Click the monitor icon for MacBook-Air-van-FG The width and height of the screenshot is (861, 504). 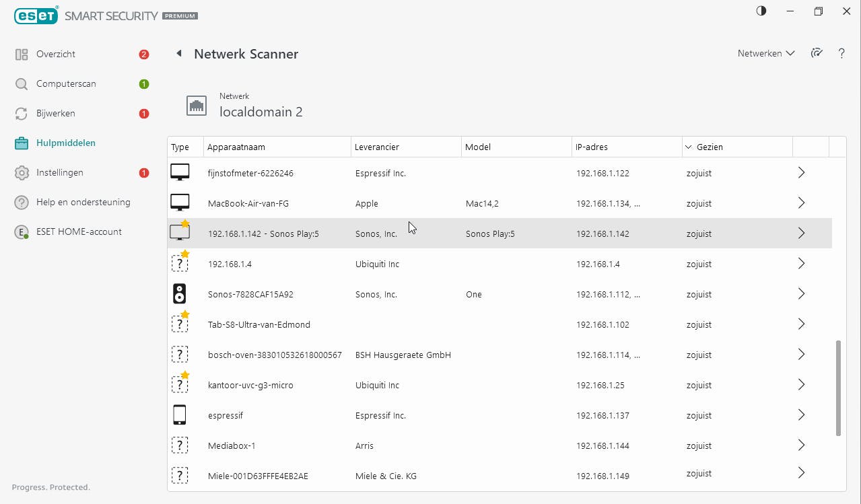click(x=180, y=203)
